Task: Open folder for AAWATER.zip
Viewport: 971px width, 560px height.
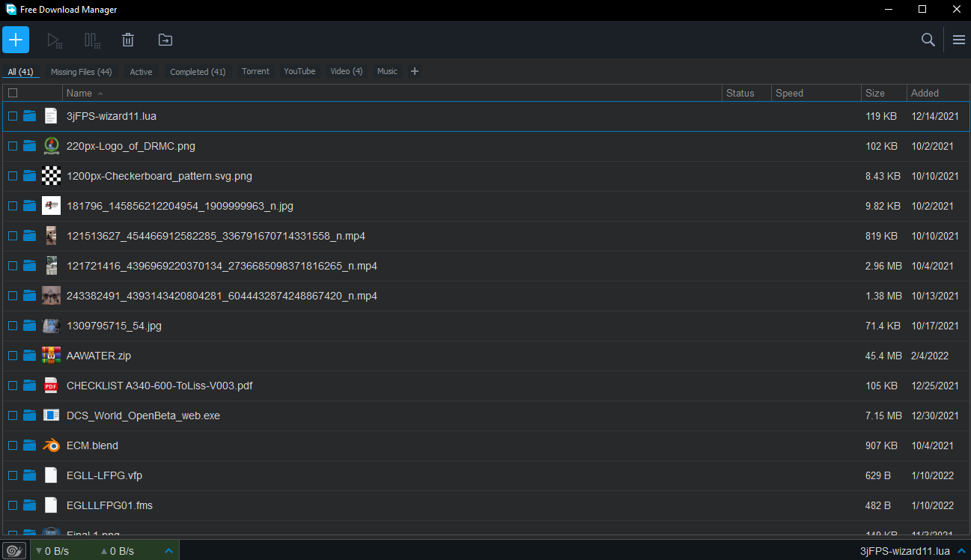Action: 30,356
